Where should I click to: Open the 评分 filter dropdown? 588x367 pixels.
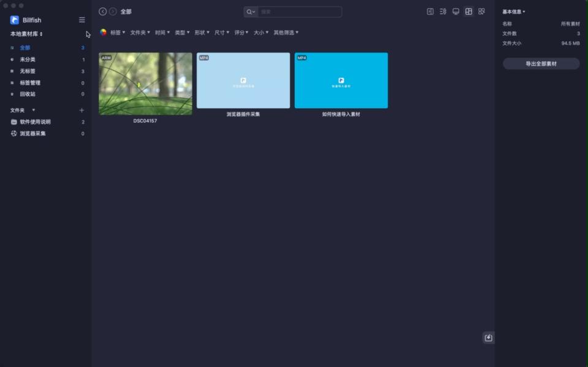pyautogui.click(x=239, y=32)
